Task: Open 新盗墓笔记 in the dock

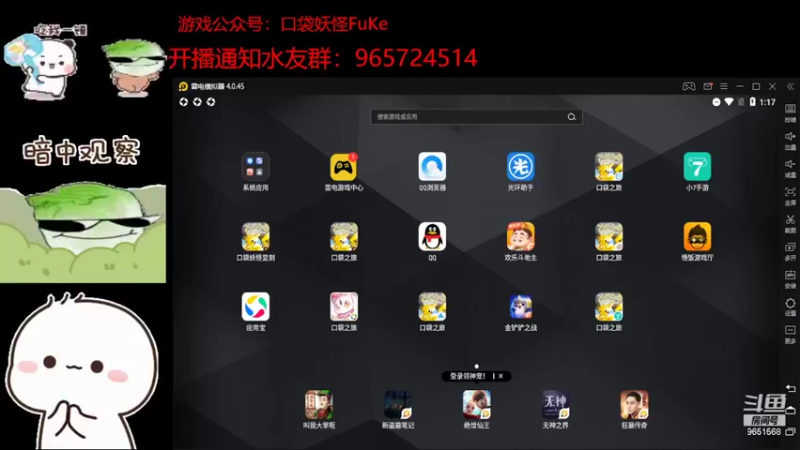Action: point(398,405)
